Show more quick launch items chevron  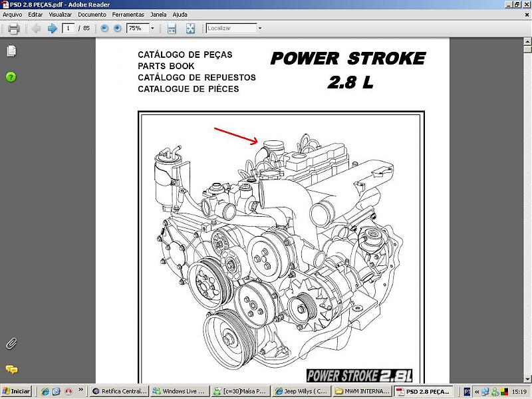pos(80,390)
